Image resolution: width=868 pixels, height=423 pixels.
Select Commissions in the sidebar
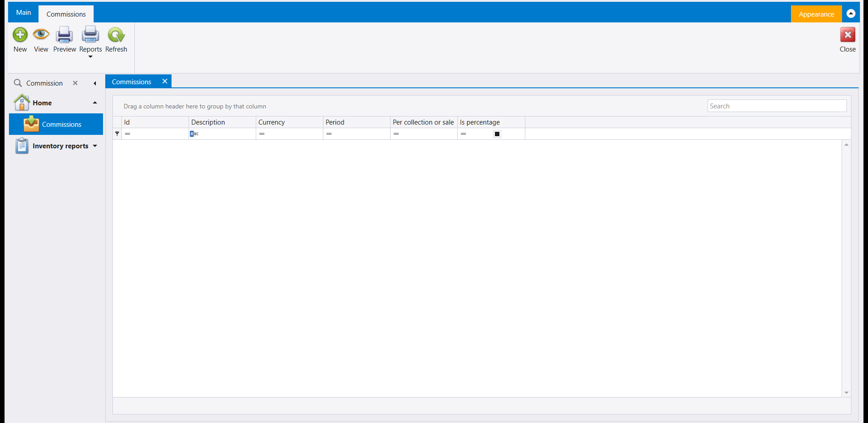pyautogui.click(x=56, y=124)
